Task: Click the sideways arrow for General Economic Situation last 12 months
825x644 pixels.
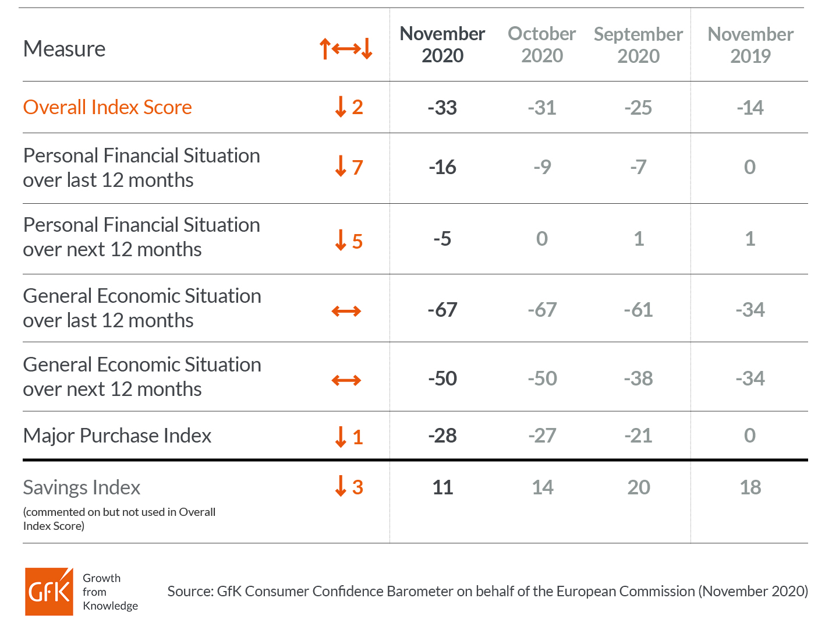Action: [x=346, y=312]
